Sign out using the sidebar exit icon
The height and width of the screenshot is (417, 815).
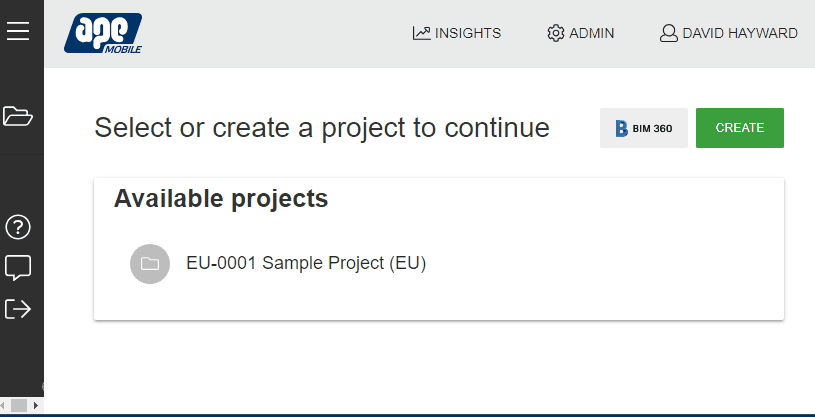click(x=18, y=308)
